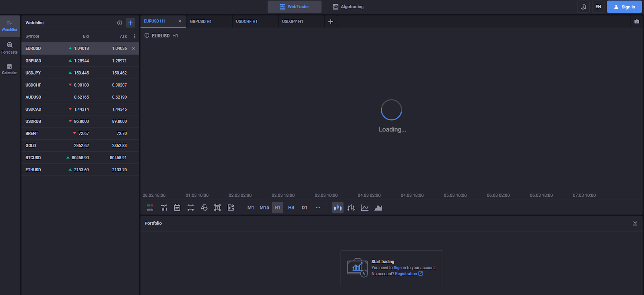Select the H1 timeframe
The width and height of the screenshot is (644, 295).
tap(278, 208)
